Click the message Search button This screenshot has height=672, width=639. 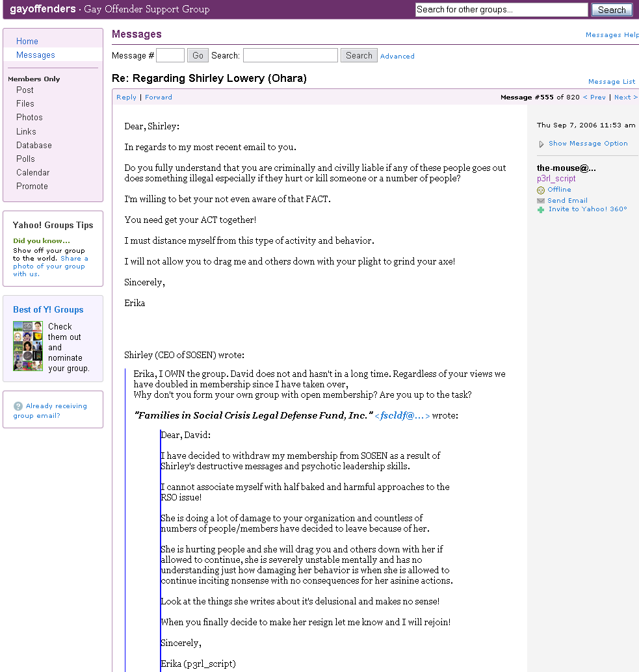tap(359, 55)
